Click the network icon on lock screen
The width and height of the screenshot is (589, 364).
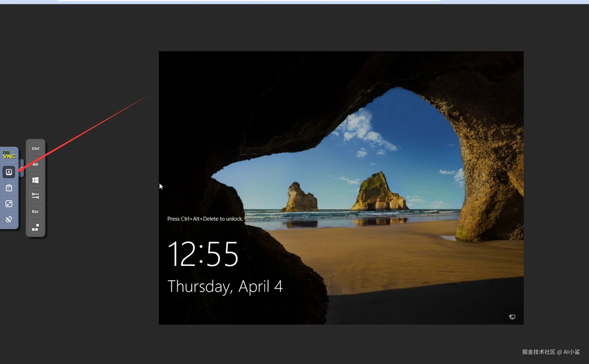coord(512,317)
